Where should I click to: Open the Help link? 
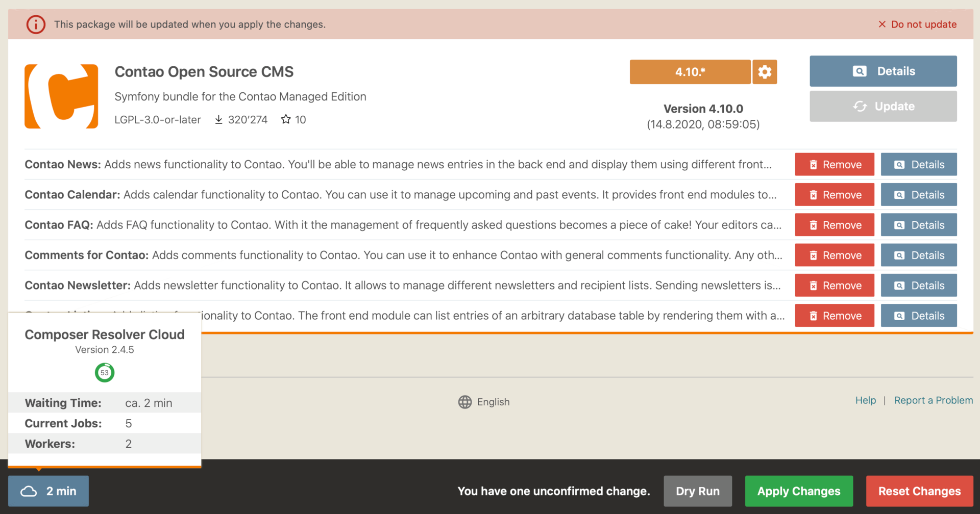[x=866, y=400]
